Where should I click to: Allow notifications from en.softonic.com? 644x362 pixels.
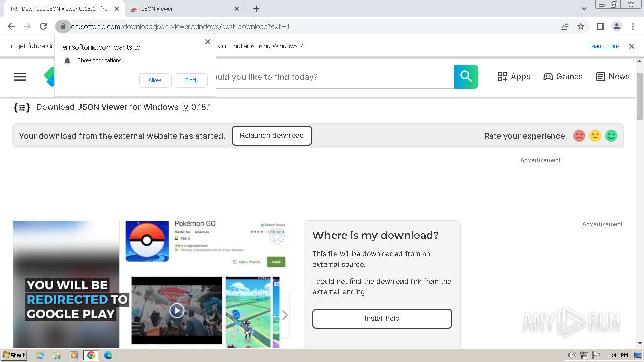[x=155, y=80]
